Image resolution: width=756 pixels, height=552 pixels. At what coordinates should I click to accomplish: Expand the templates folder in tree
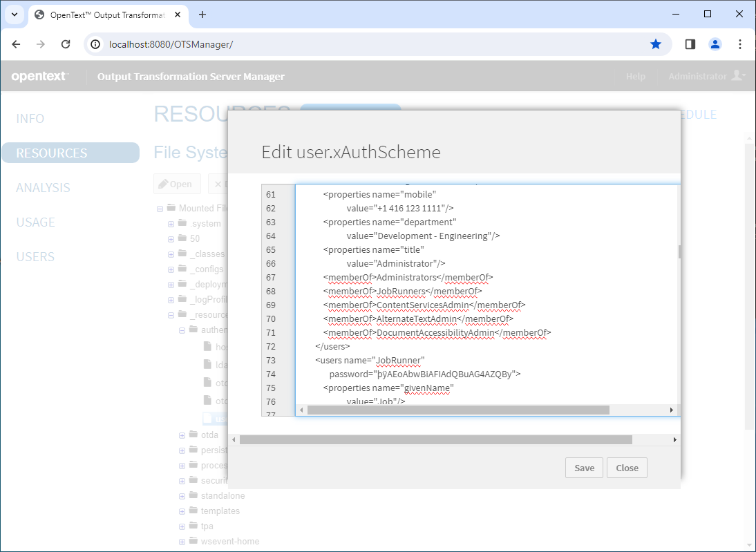(182, 511)
